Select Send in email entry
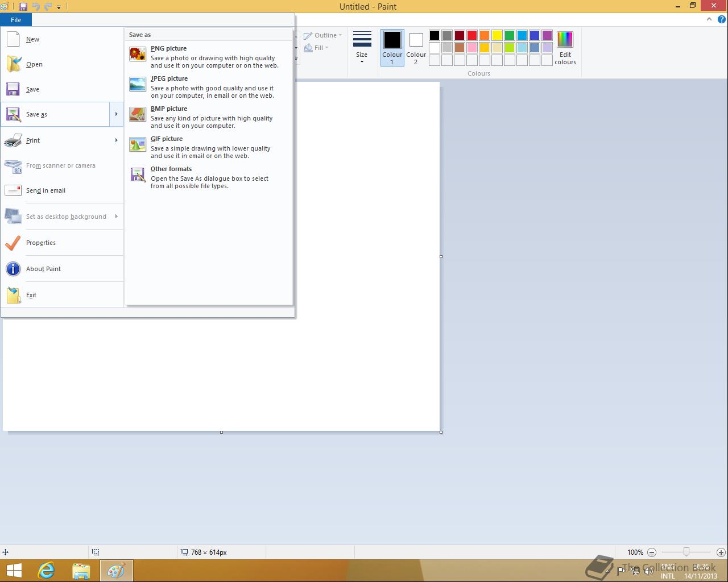 (x=62, y=190)
